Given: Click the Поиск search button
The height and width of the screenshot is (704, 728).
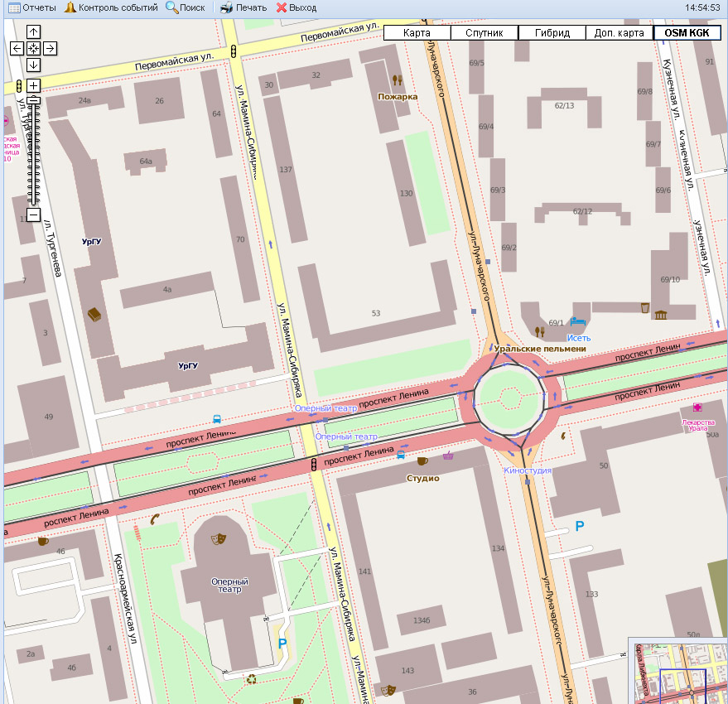Looking at the screenshot, I should [x=186, y=7].
